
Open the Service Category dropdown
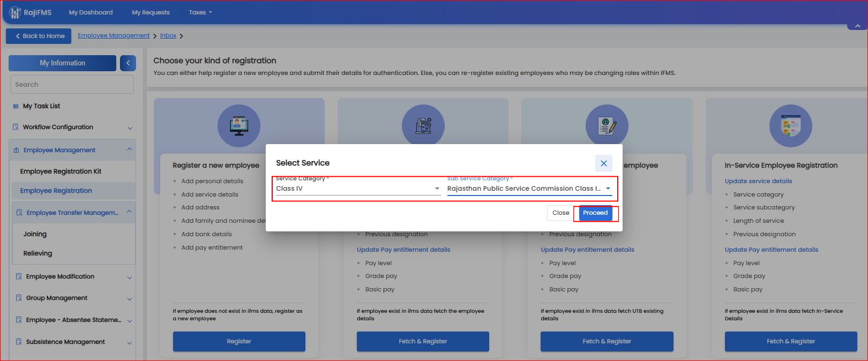[358, 189]
